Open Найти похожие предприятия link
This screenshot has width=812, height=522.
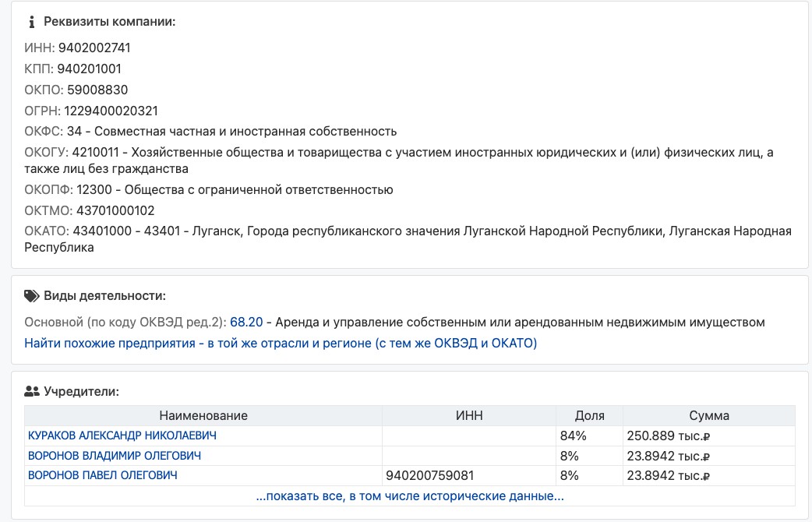(280, 343)
